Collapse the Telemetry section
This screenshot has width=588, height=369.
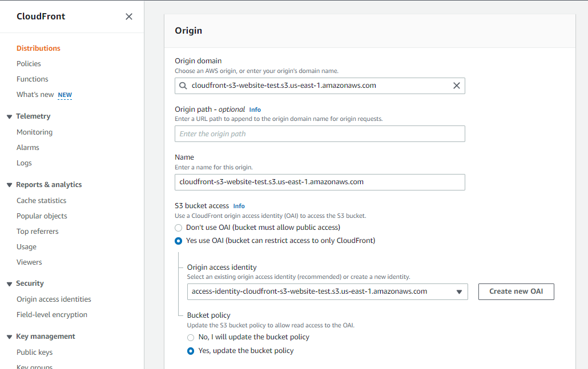click(x=9, y=117)
